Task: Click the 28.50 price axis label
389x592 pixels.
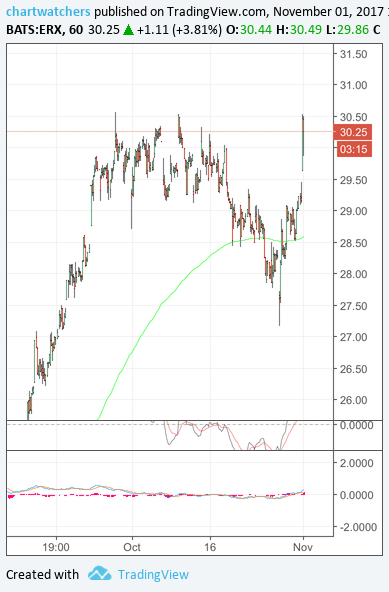Action: 353,243
